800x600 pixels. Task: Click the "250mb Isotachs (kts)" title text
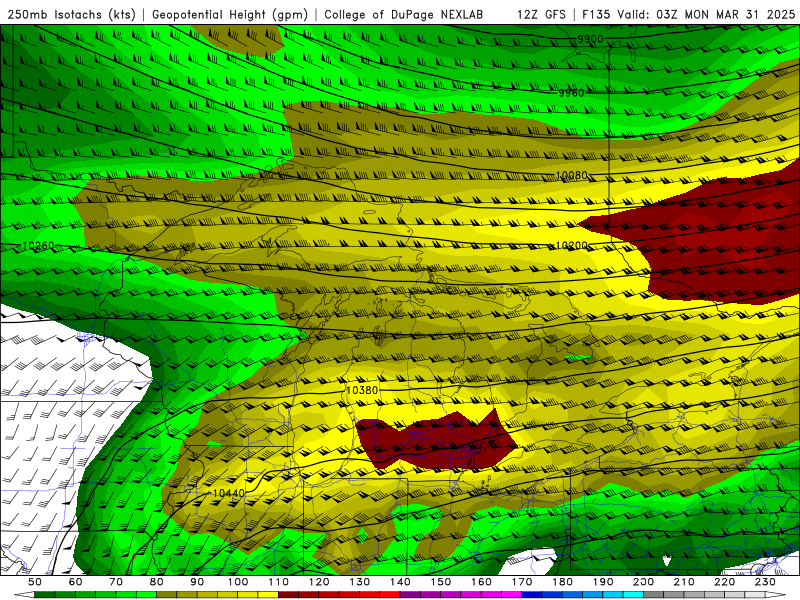(x=71, y=15)
